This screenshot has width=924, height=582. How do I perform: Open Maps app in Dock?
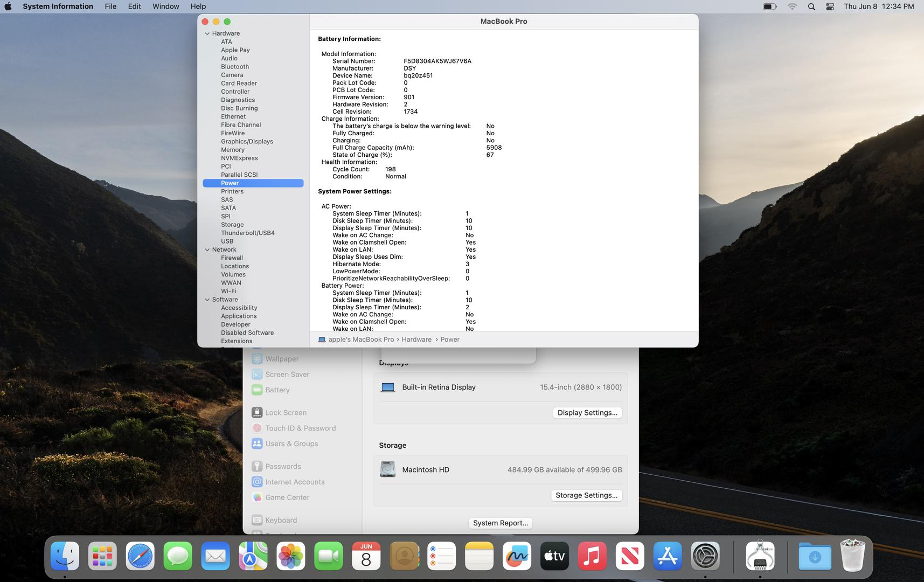coord(253,556)
